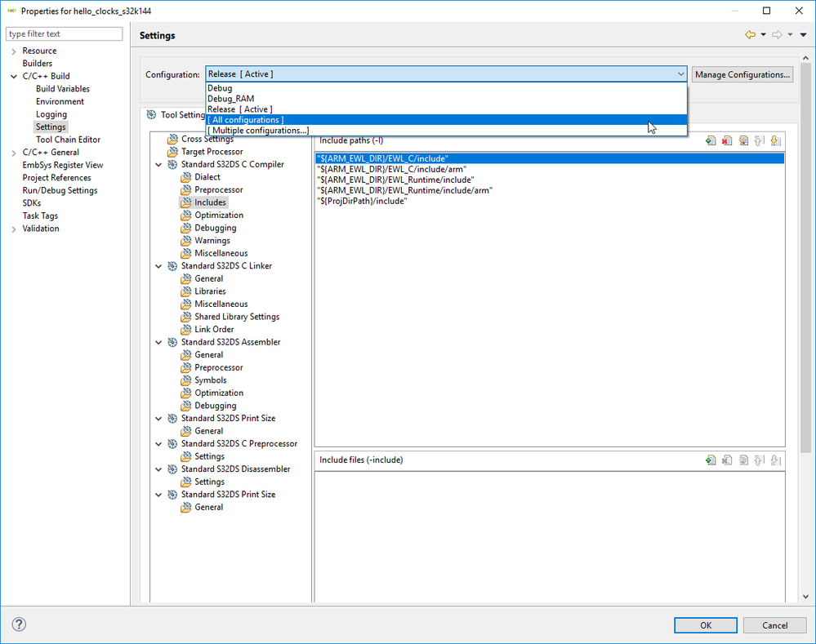
Task: Select Preprocessor under C Compiler
Action: [219, 190]
